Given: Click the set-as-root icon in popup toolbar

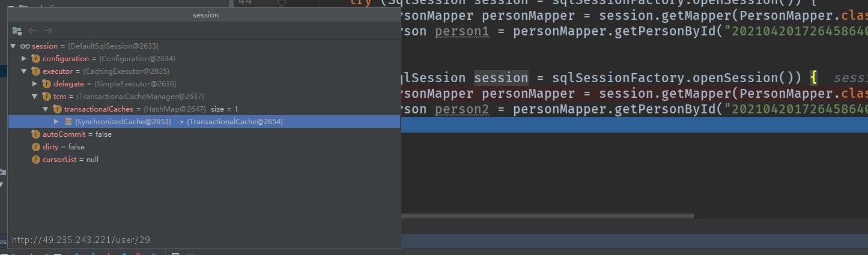Looking at the screenshot, I should pos(17,31).
